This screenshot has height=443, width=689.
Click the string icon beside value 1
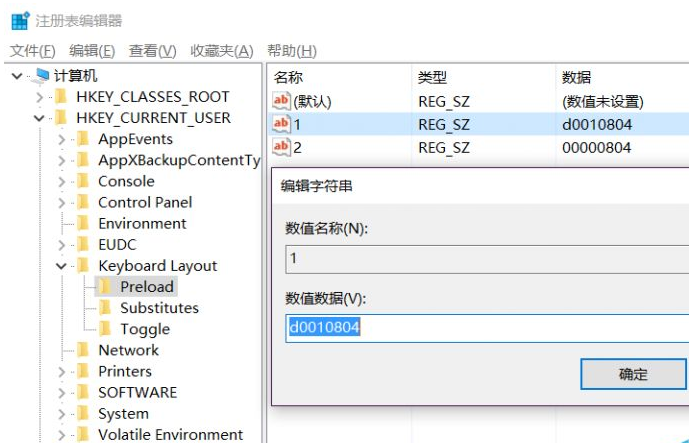tap(281, 124)
